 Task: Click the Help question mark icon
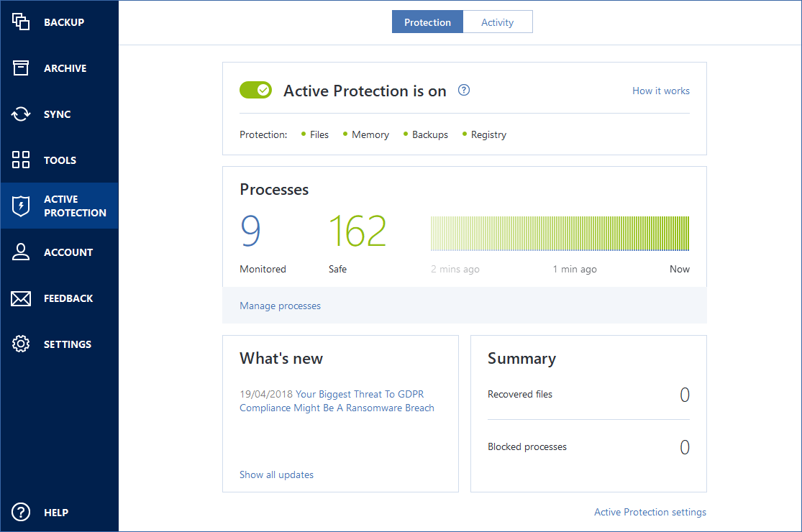tap(21, 513)
